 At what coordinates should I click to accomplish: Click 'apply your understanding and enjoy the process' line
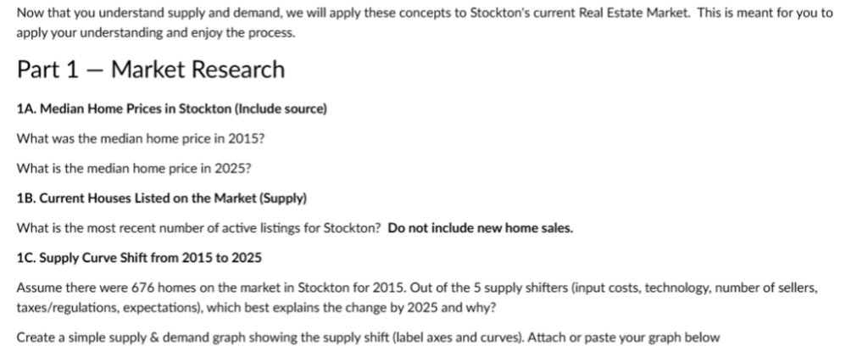pyautogui.click(x=156, y=33)
